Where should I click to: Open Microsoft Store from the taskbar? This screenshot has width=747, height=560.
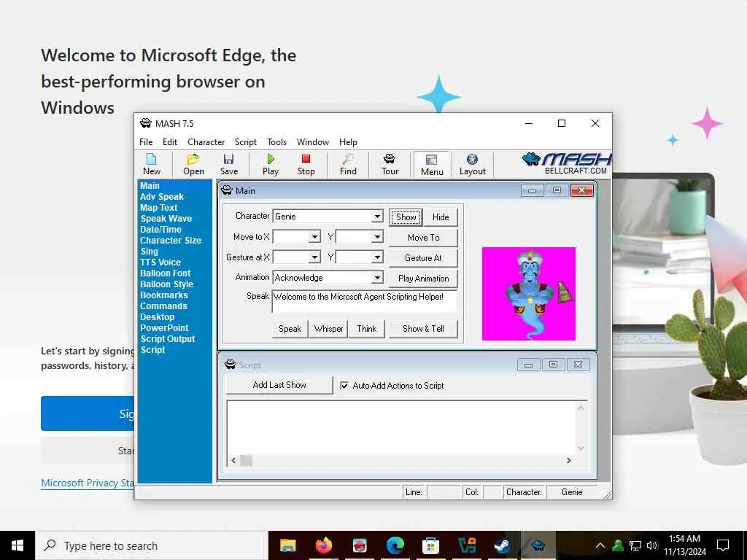(x=430, y=545)
